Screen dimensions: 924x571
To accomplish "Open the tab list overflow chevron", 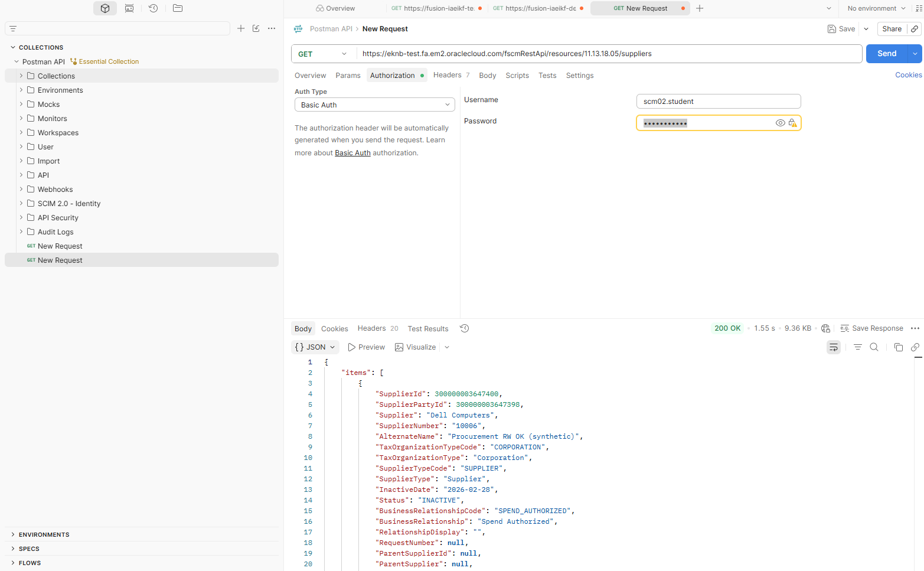I will pyautogui.click(x=829, y=8).
